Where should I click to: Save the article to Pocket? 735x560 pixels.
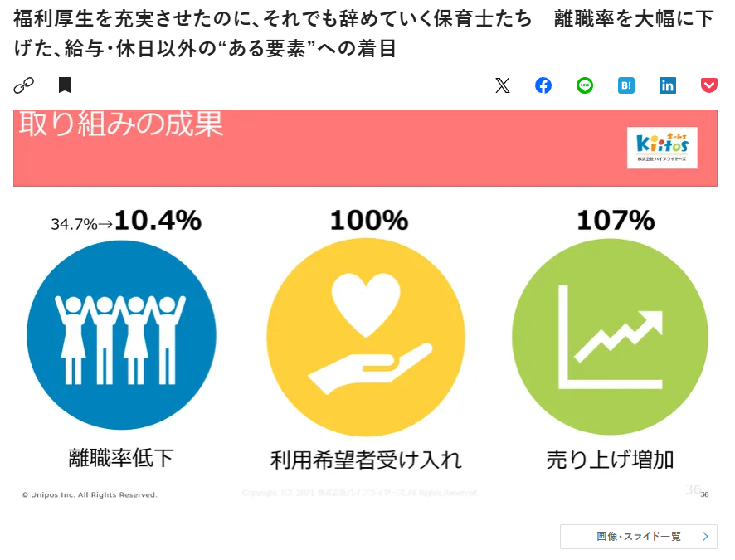pyautogui.click(x=709, y=85)
